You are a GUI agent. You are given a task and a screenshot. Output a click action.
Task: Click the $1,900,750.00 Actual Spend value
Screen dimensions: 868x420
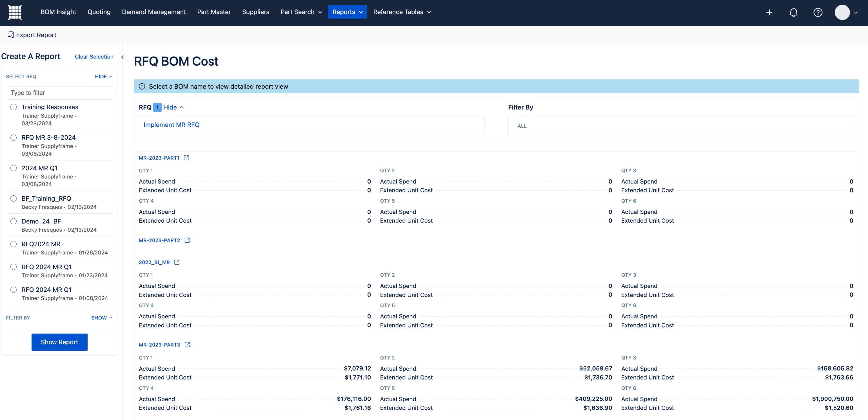(833, 399)
